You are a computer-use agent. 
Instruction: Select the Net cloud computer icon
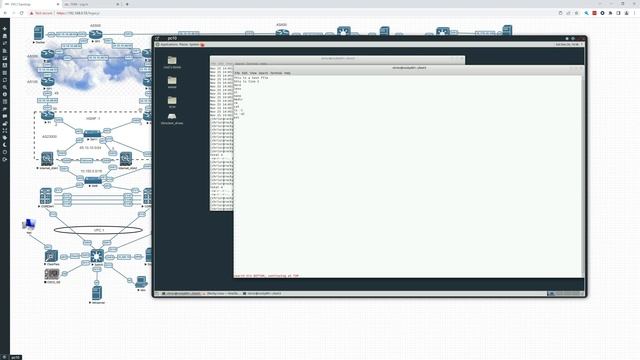(29, 224)
